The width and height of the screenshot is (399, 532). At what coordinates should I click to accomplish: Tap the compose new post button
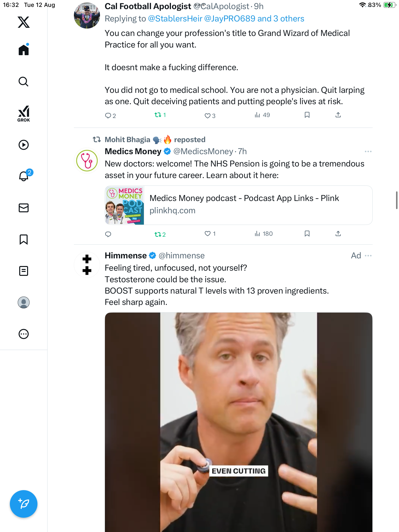coord(24,504)
